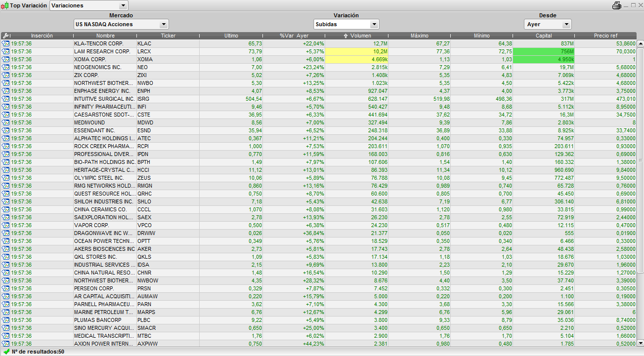
Task: Sort by Ticker column header
Action: [x=168, y=36]
